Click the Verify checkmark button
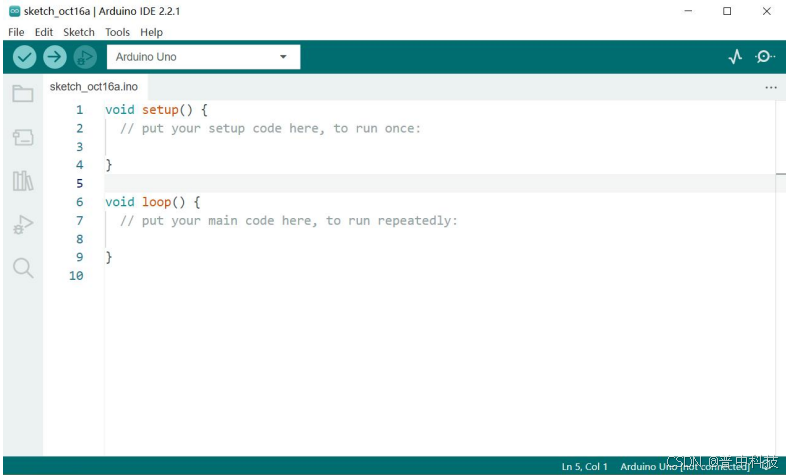Viewport: 786px width, 476px height. 25,57
